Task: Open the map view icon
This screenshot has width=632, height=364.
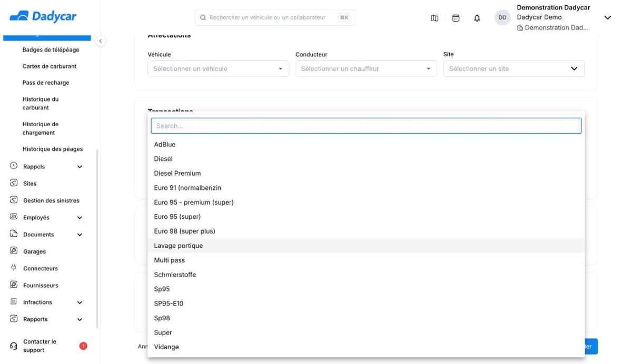Action: [x=434, y=18]
